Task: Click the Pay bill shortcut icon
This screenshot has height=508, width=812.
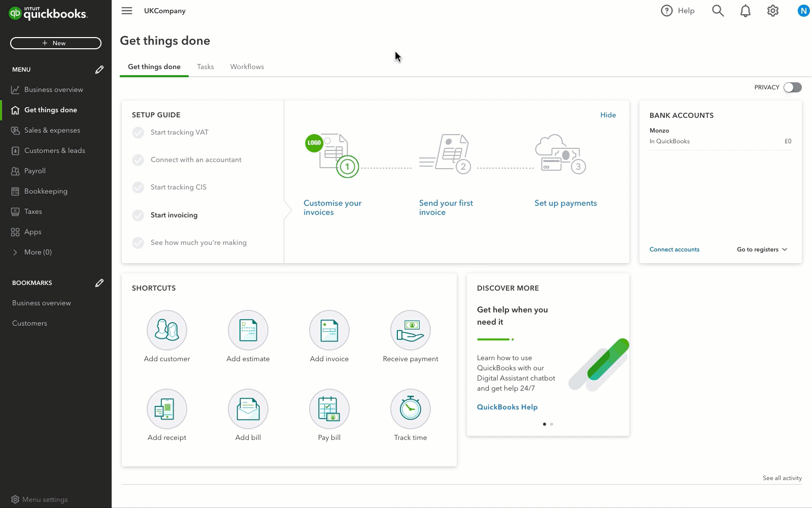Action: click(329, 409)
